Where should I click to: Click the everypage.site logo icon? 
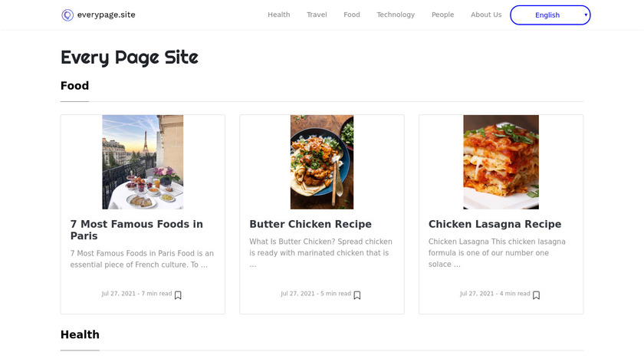[x=67, y=15]
